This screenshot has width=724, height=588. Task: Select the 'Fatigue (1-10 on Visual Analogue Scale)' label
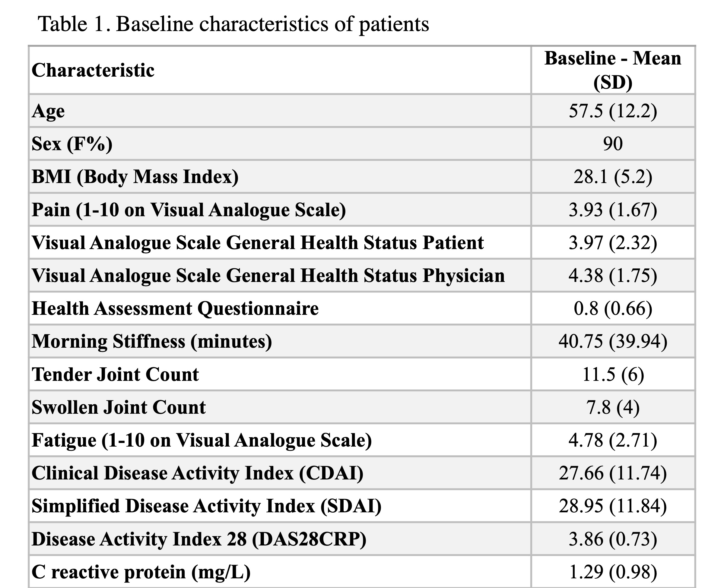click(202, 440)
